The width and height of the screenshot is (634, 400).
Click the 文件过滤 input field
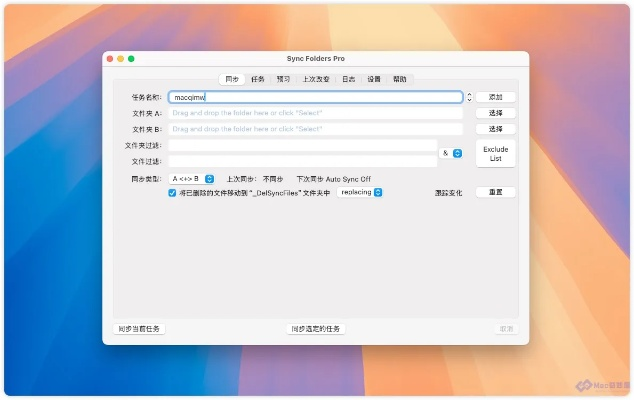(302, 161)
